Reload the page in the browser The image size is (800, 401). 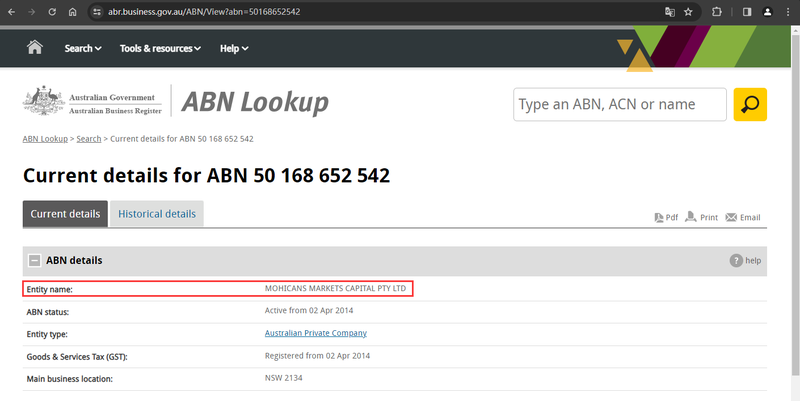click(x=52, y=12)
